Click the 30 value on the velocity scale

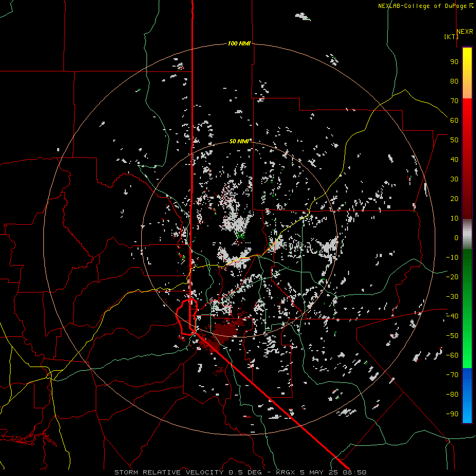click(454, 179)
